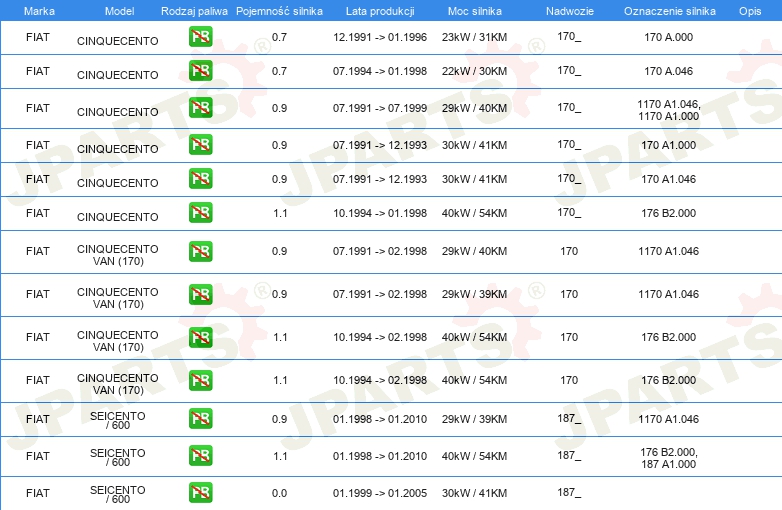Click fuel icon in the 10.1994 -> 01.1998 row
The width and height of the screenshot is (782, 510).
point(200,212)
